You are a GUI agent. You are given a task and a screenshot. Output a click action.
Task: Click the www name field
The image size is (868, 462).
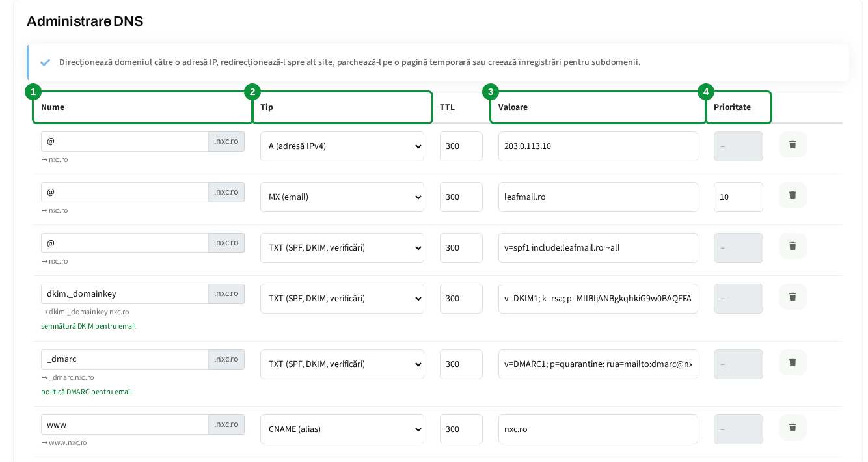[125, 424]
